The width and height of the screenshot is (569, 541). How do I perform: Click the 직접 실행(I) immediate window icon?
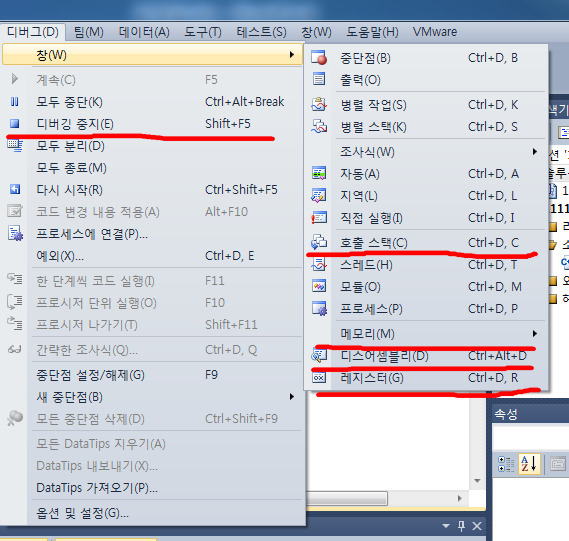319,218
